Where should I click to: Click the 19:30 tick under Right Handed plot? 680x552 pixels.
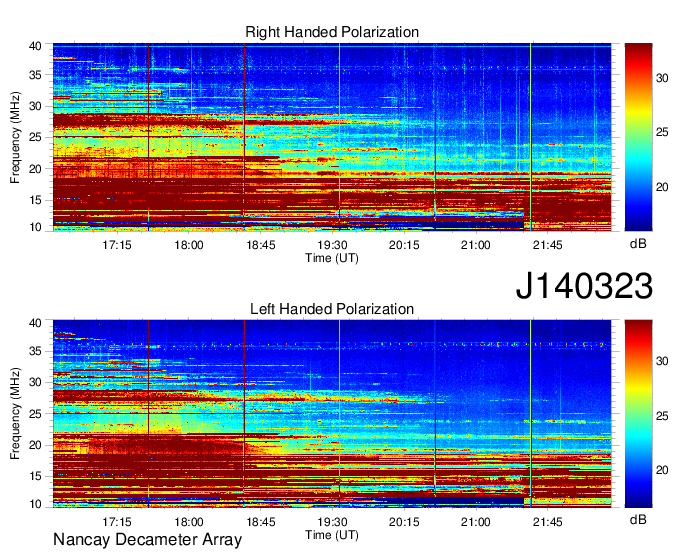coord(332,245)
